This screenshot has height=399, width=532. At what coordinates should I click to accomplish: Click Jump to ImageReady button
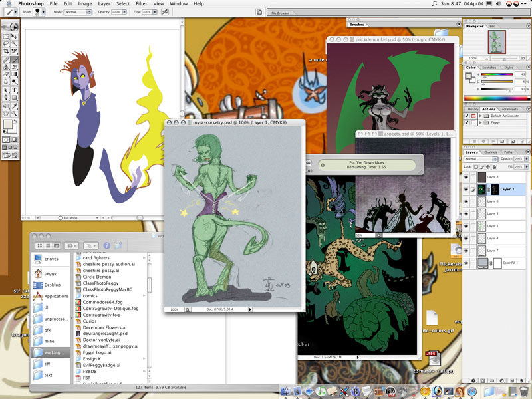[10, 156]
